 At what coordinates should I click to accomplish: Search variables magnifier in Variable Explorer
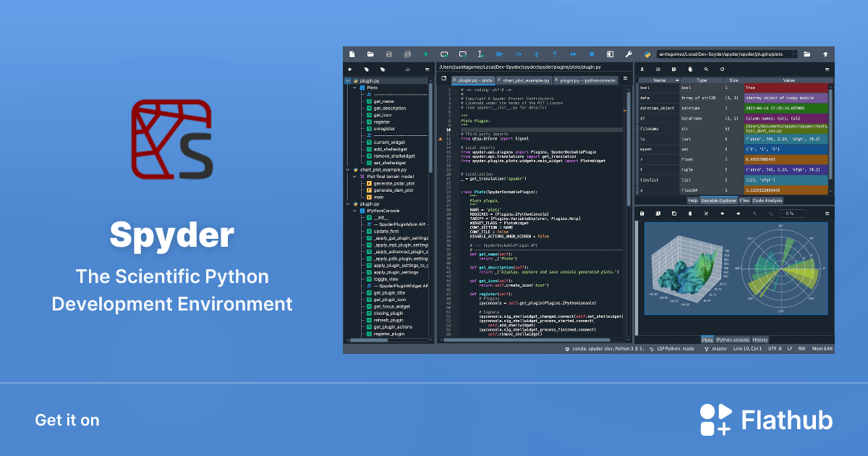click(x=706, y=69)
